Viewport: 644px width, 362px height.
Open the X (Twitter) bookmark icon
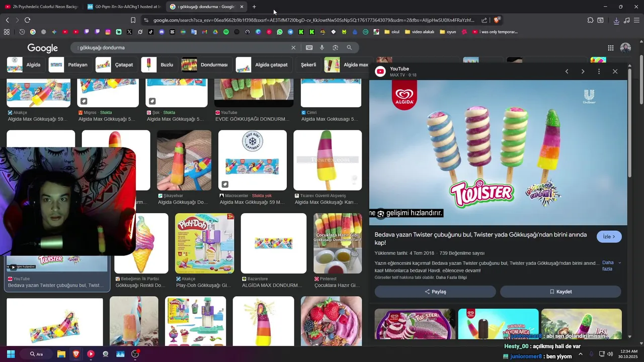[x=129, y=32]
